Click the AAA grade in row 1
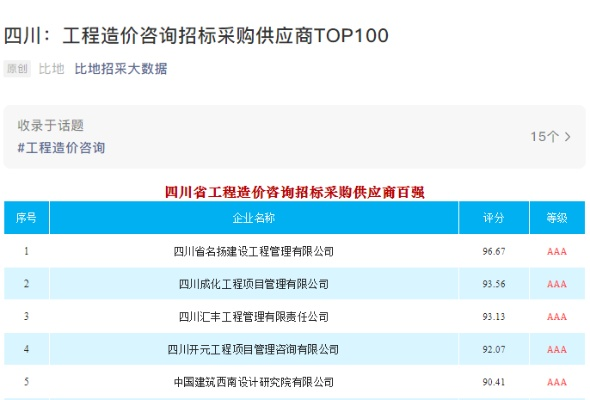The image size is (590, 400). pos(557,251)
